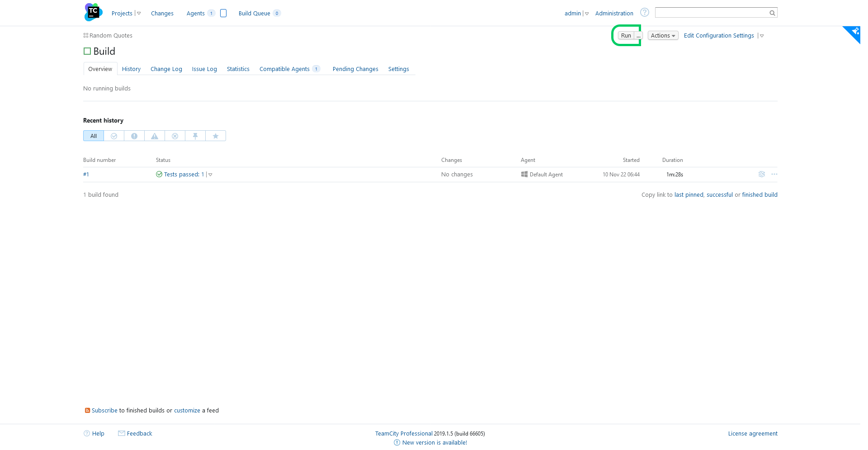Image resolution: width=868 pixels, height=450 pixels.
Task: Open the agents rectangle icon in header
Action: [x=223, y=13]
